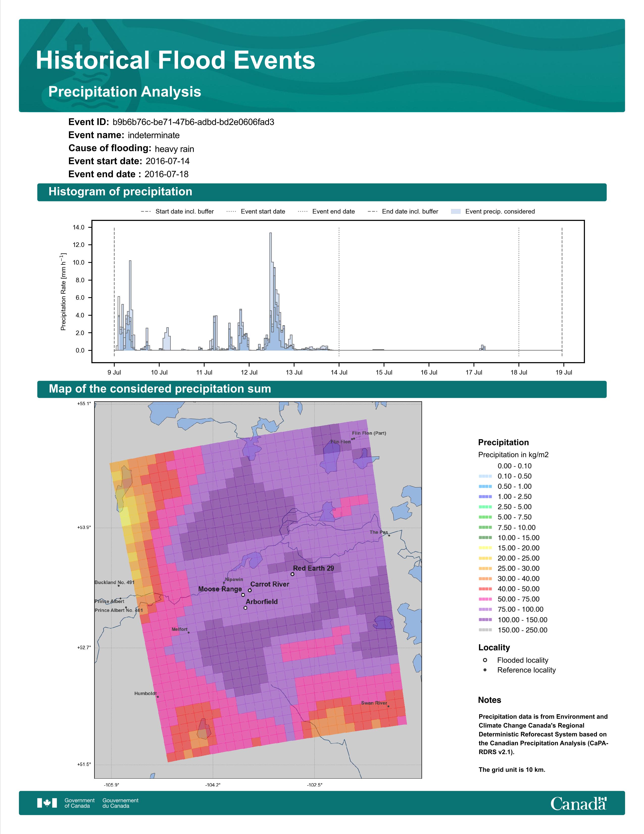Click the 10.0 y-axis tick label
The width and height of the screenshot is (644, 834).
point(79,263)
